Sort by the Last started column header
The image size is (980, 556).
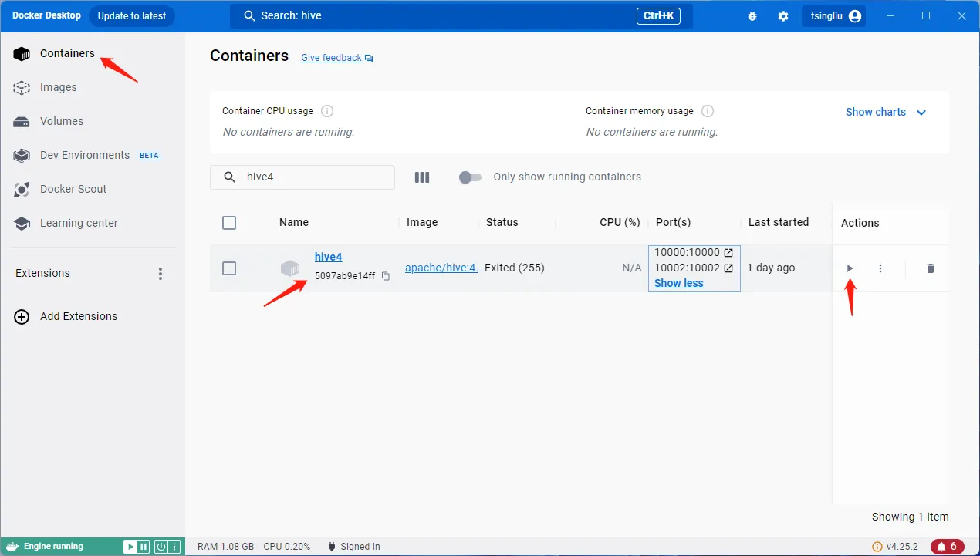point(779,222)
